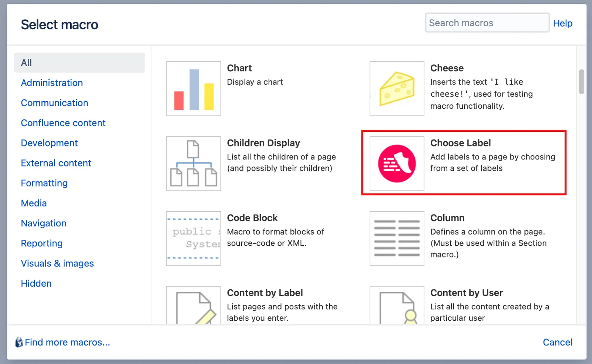Open the Code Block macro icon

tap(194, 239)
